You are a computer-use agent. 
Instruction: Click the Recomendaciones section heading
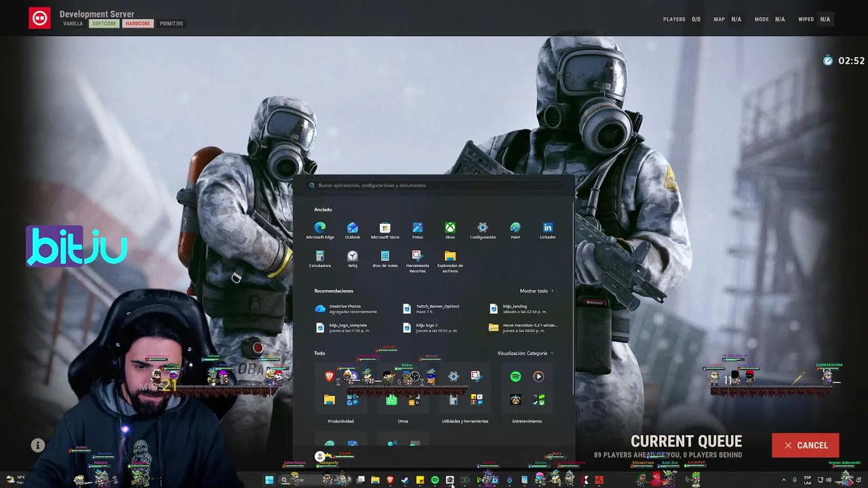pyautogui.click(x=334, y=291)
